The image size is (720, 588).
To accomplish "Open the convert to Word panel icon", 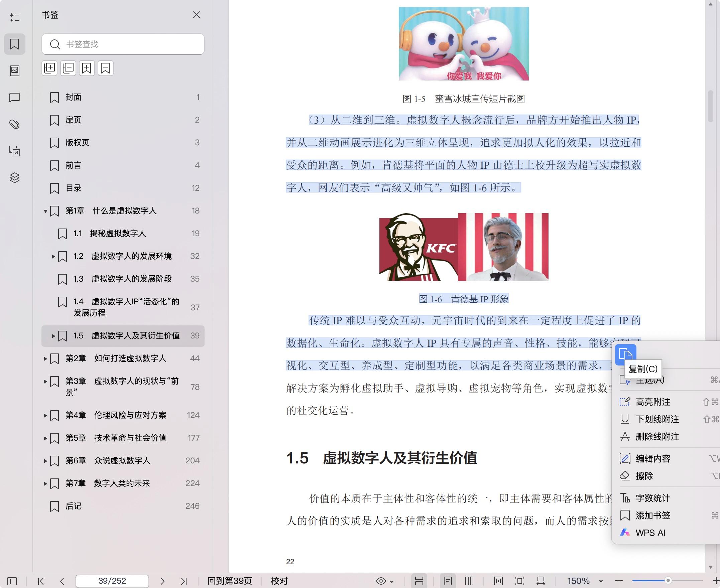I will point(15,151).
